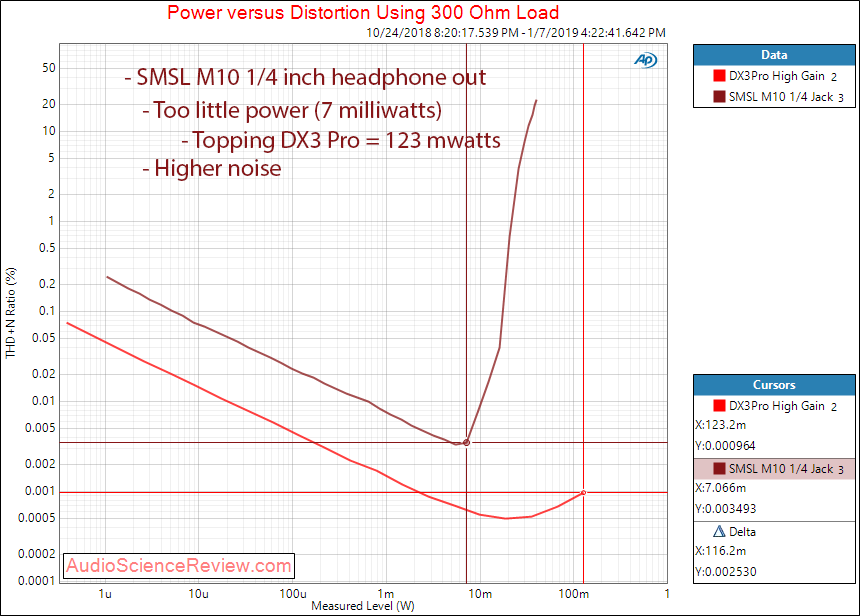
Task: Click the Delta label in Cursors panel
Action: pos(742,532)
